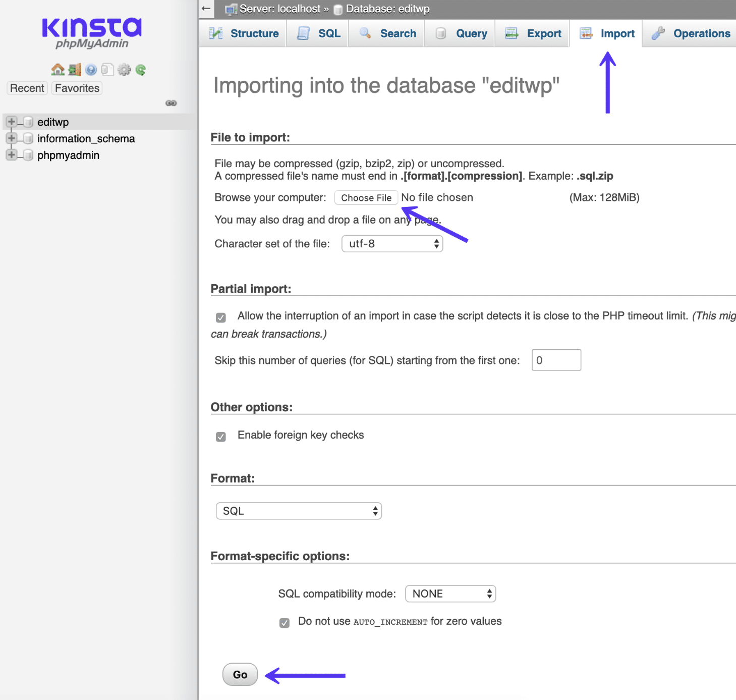Disable foreign key checks checkbox

click(x=220, y=436)
